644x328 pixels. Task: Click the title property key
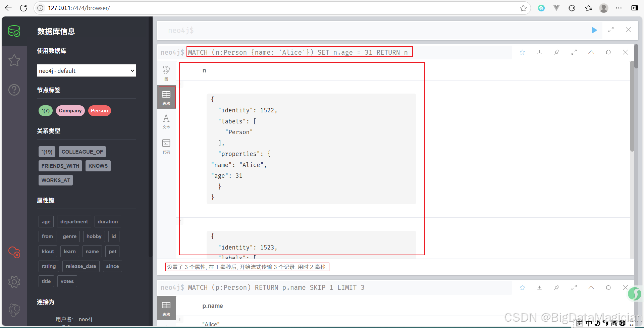click(46, 281)
